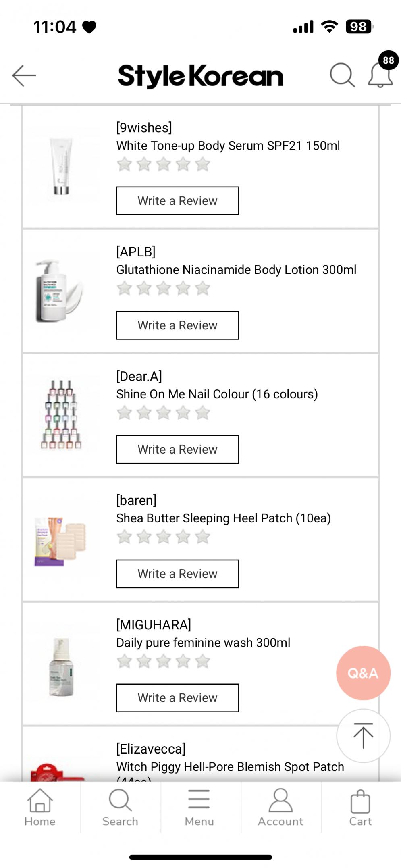Write a Review for 9wishes Body Serum

pos(178,201)
